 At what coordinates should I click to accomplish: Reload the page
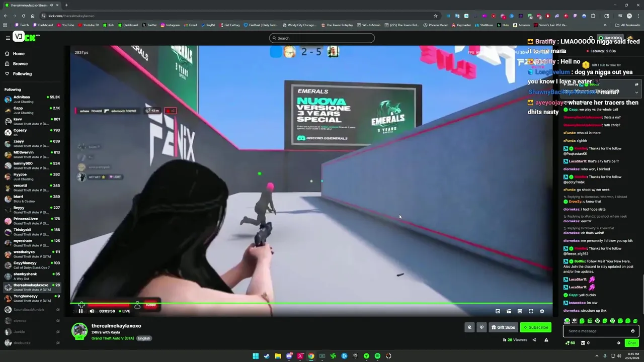tap(23, 16)
